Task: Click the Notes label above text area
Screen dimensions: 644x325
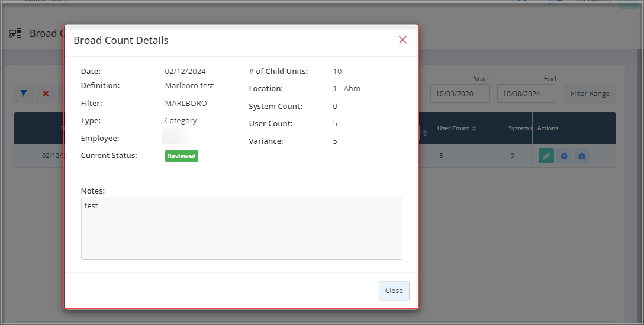Action: 93,191
